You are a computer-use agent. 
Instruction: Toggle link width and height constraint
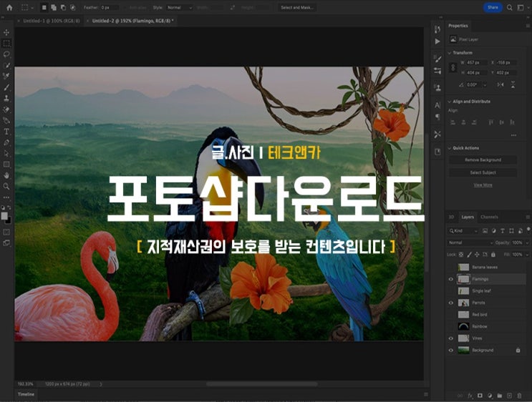[x=453, y=67]
